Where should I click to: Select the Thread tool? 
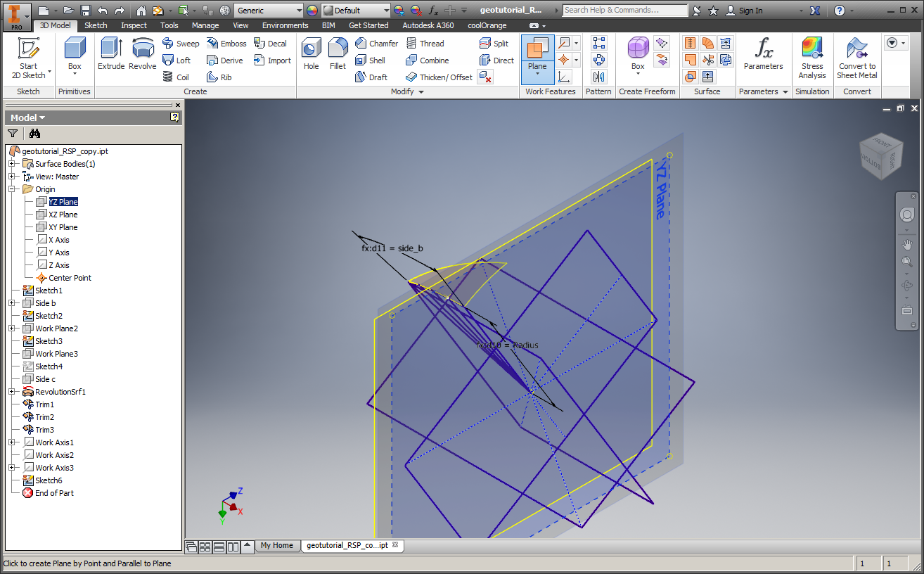425,44
